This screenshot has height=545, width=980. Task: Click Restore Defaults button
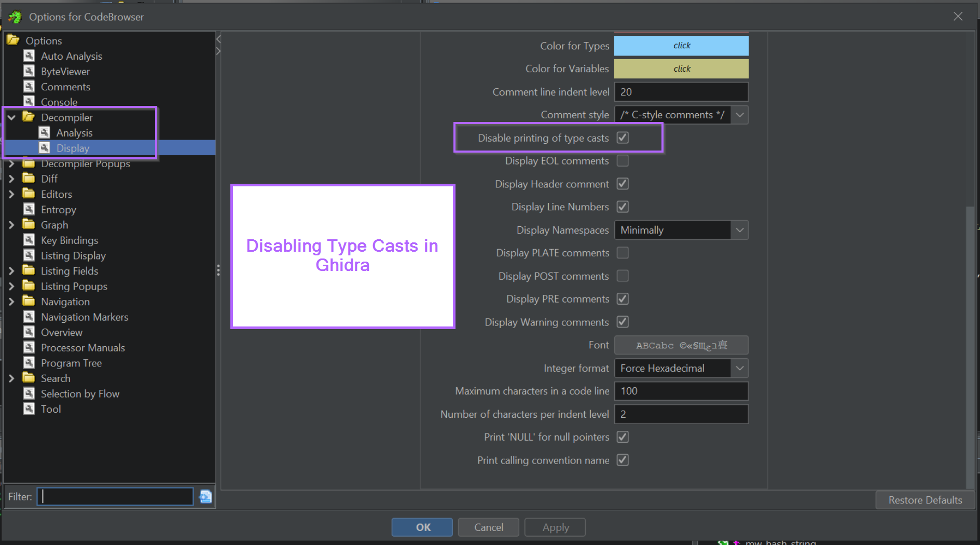click(x=925, y=500)
